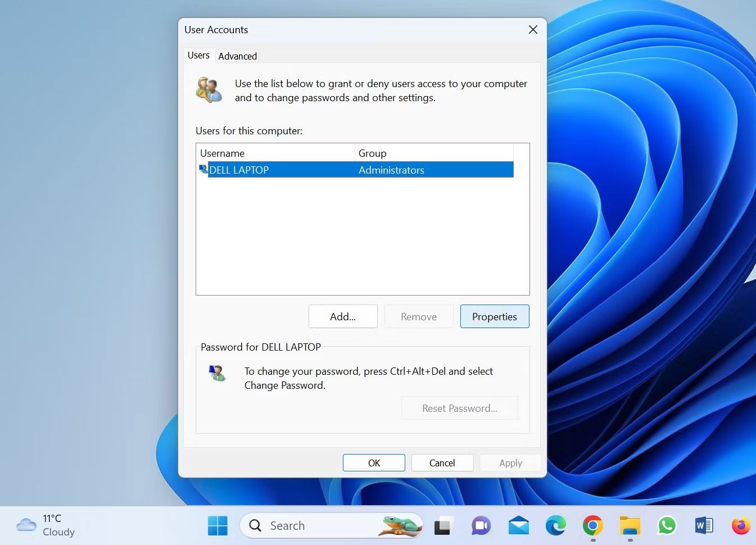Launch WhatsApp from taskbar
This screenshot has height=545, width=756.
click(x=667, y=526)
